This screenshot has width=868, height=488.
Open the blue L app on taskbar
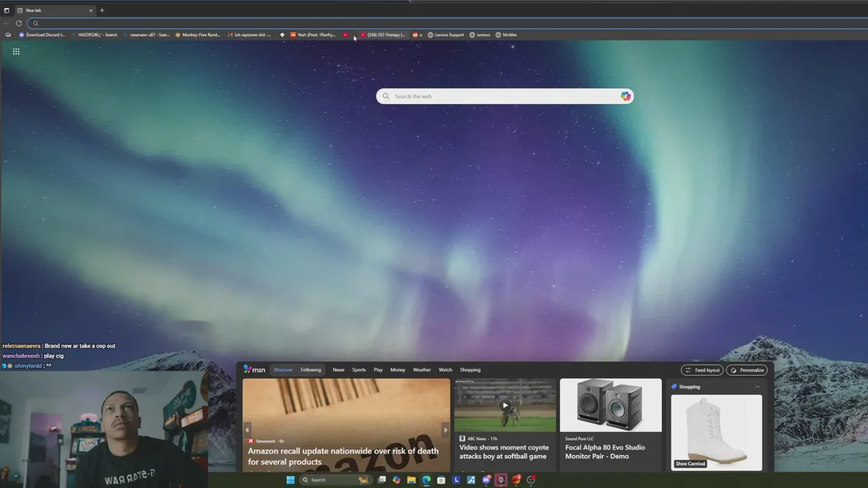[x=456, y=480]
